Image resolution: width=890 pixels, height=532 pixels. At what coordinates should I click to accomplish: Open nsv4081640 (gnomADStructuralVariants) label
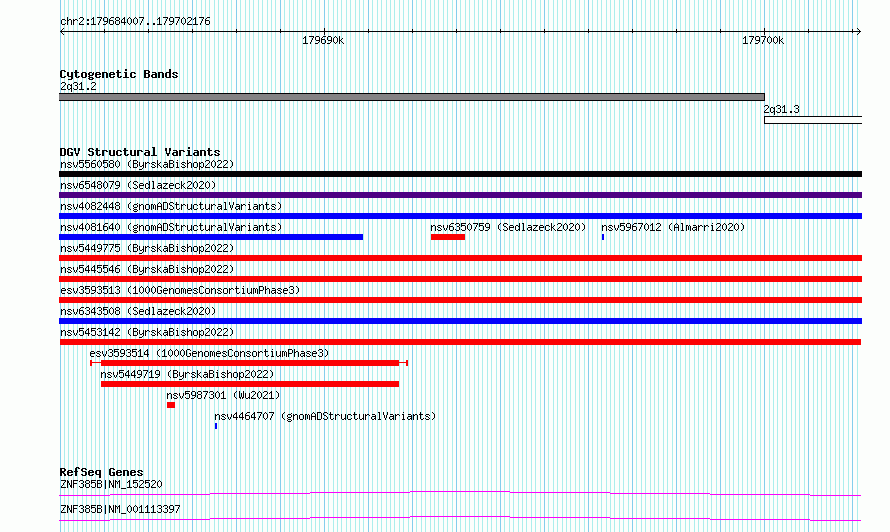tap(171, 228)
